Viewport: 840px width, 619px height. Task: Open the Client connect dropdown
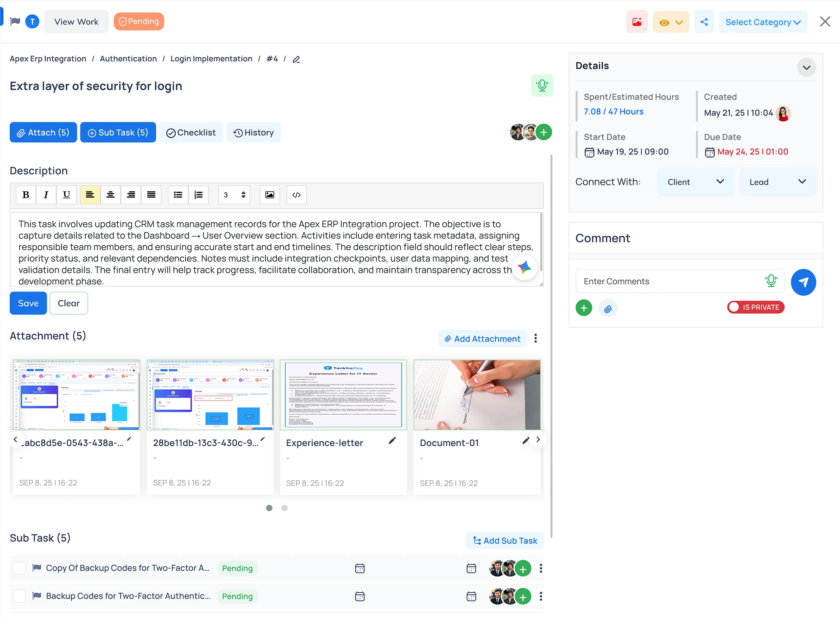(x=695, y=182)
